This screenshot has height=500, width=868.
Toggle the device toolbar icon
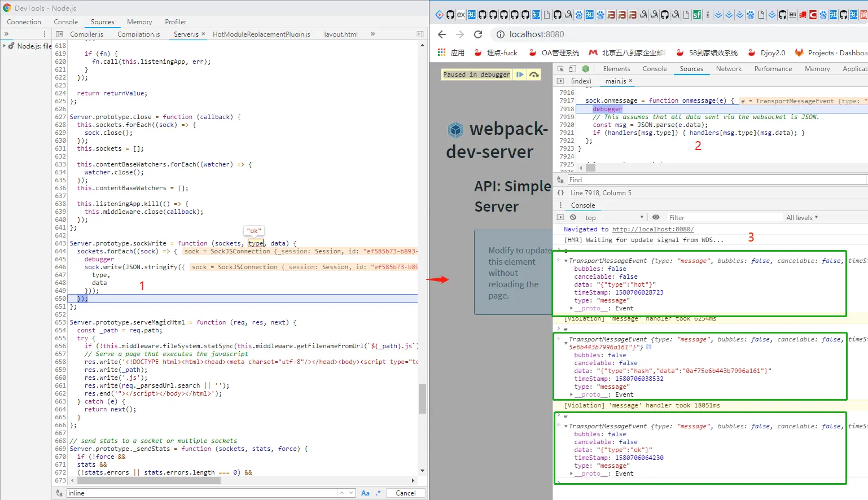pos(572,69)
